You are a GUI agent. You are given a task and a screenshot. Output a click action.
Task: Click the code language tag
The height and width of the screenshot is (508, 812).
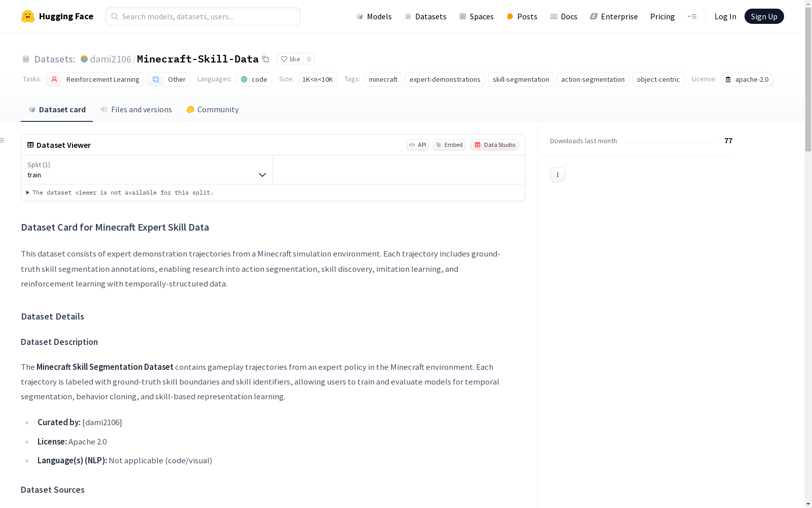point(254,79)
